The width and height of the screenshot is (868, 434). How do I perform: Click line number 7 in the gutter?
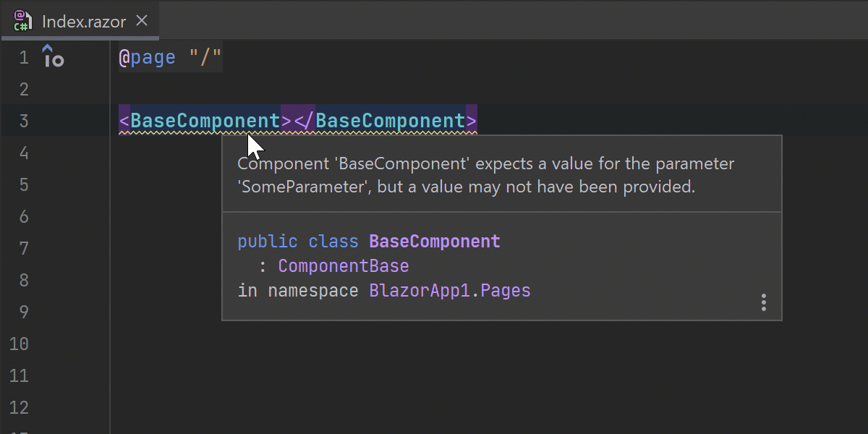(24, 248)
